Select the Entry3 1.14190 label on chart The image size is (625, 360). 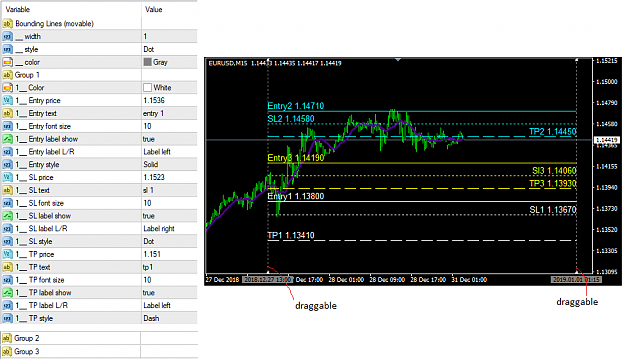click(x=295, y=158)
